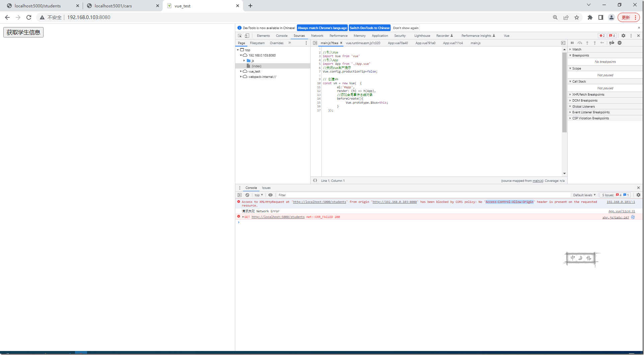
Task: Open the App.vue?0e40 source tab
Action: coord(398,43)
